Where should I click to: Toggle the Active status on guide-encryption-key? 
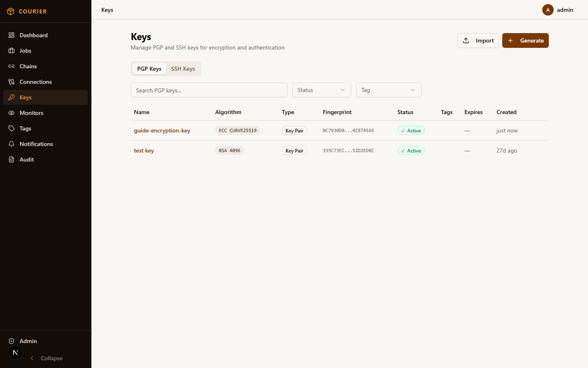click(411, 130)
